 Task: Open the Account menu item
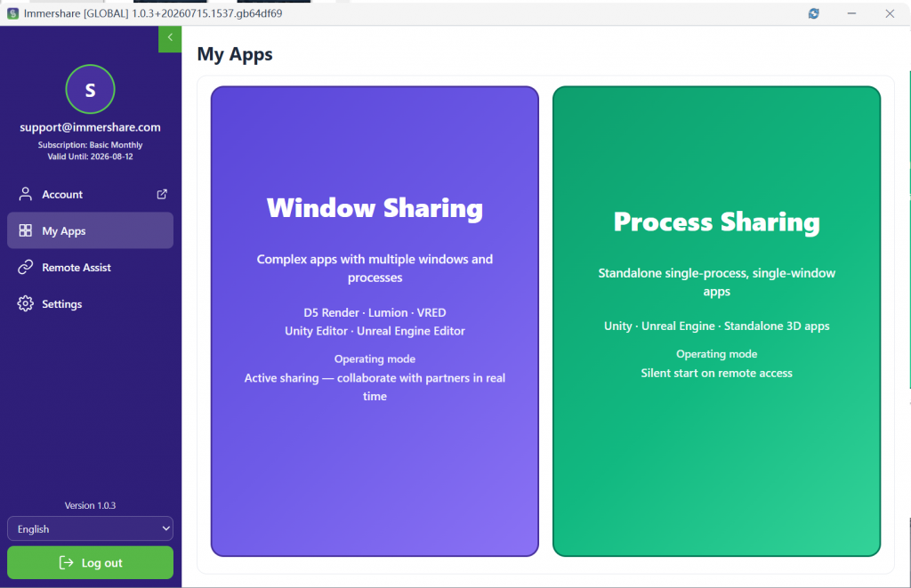tap(90, 194)
